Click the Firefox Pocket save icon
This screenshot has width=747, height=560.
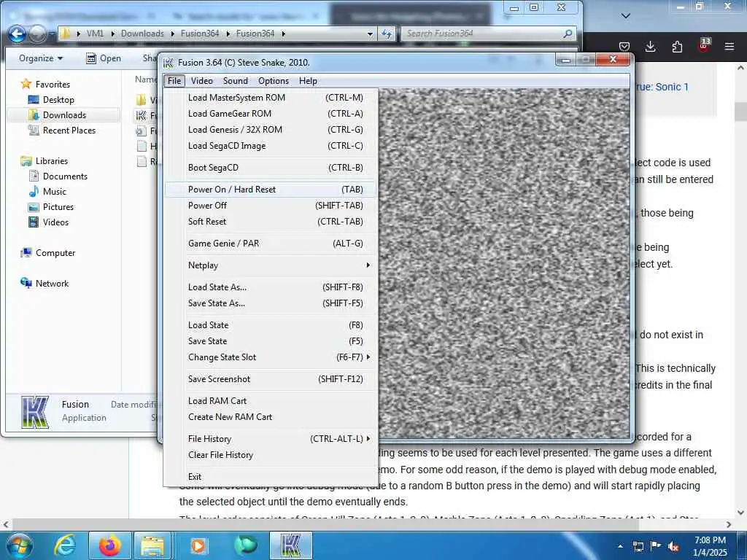tap(624, 46)
